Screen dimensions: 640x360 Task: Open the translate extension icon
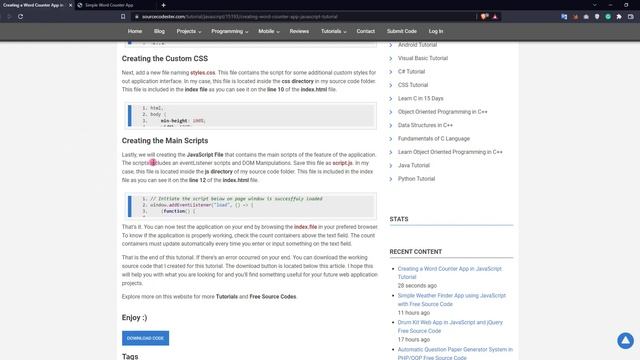click(x=564, y=17)
